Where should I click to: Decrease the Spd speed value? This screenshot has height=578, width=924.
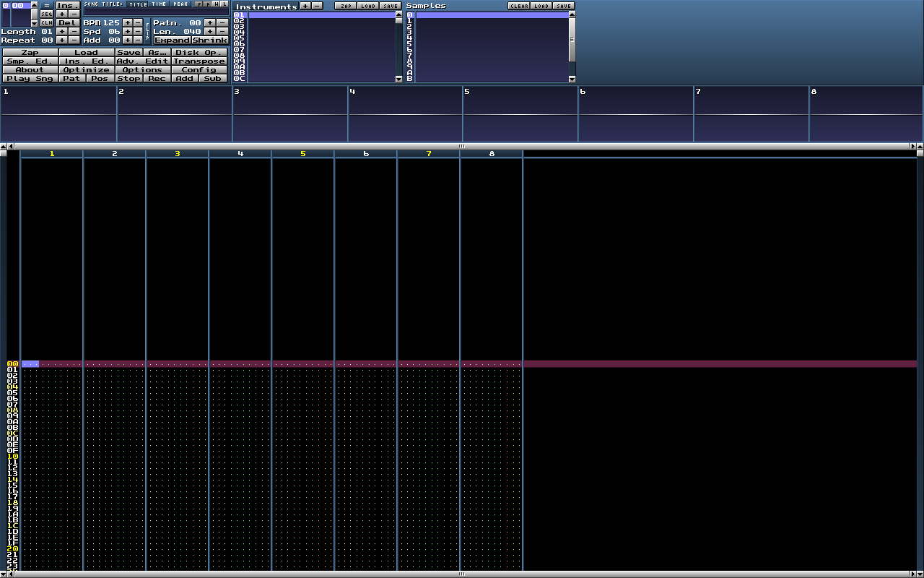point(138,31)
